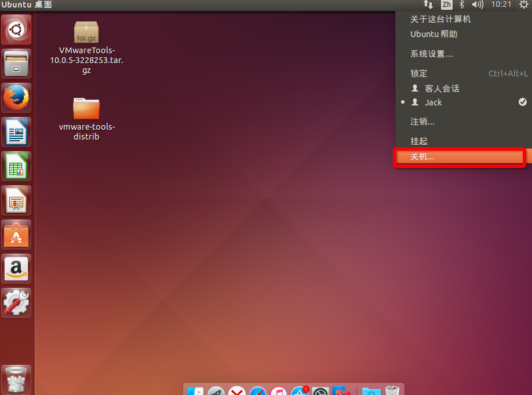This screenshot has height=395, width=532.
Task: Open Ubuntu Software Center
Action: click(x=16, y=235)
